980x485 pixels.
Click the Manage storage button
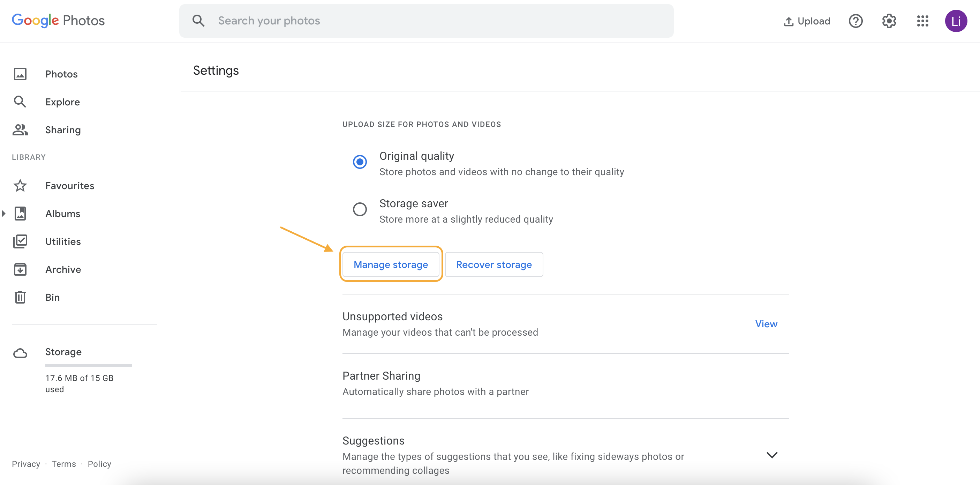click(x=391, y=264)
